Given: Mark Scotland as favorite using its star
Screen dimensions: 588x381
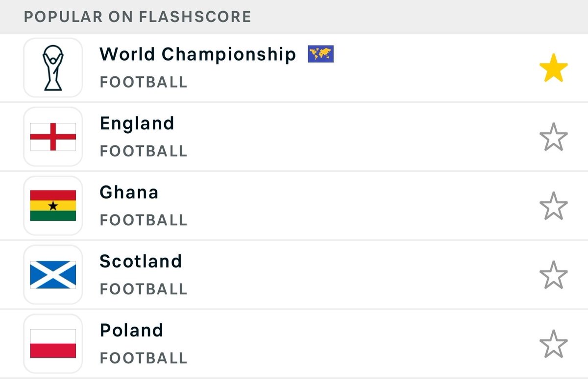Looking at the screenshot, I should [x=553, y=275].
